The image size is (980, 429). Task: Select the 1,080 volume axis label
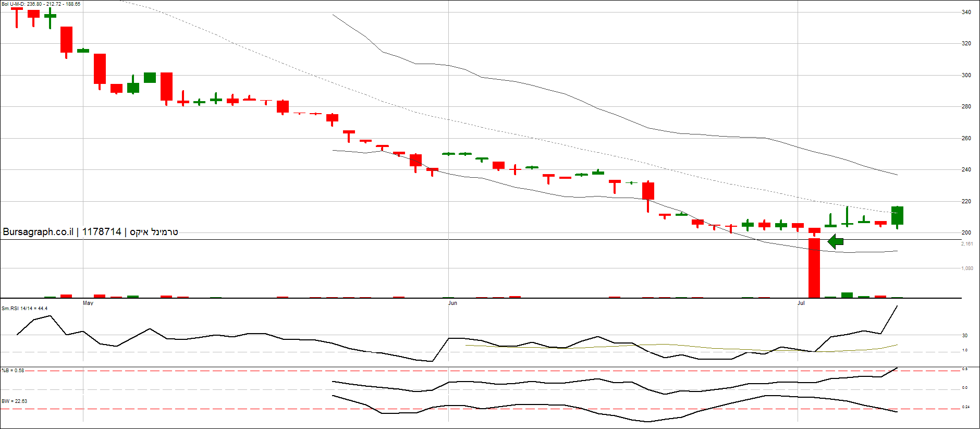click(967, 268)
